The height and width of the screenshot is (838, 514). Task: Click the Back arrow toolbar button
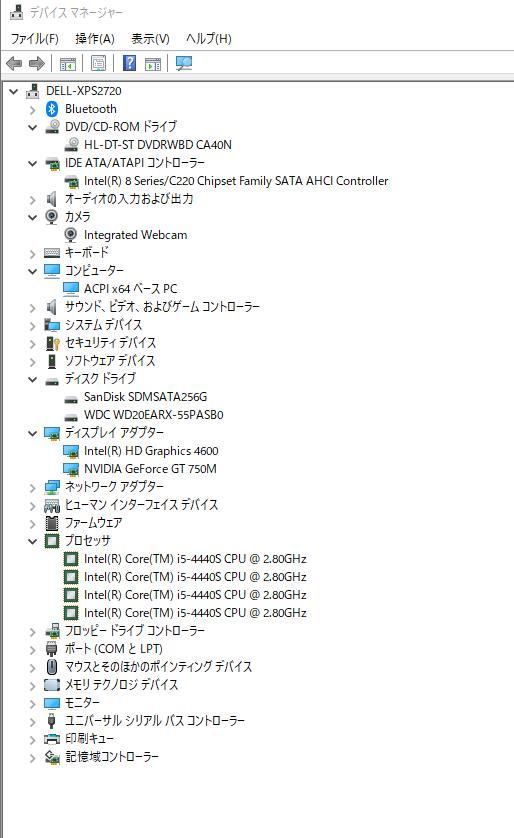(14, 64)
